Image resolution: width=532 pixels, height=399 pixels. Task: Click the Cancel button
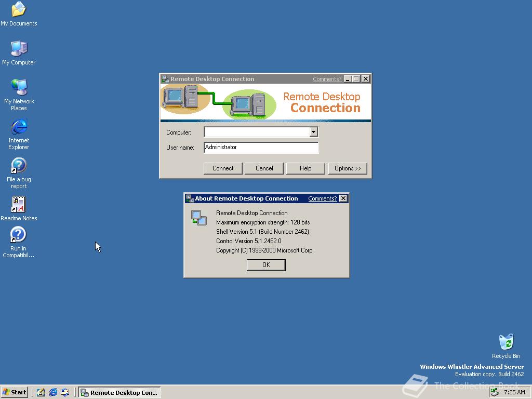click(x=264, y=168)
